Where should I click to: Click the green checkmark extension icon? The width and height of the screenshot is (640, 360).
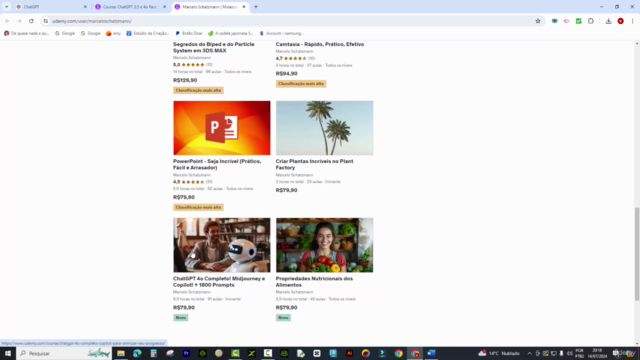click(x=578, y=21)
